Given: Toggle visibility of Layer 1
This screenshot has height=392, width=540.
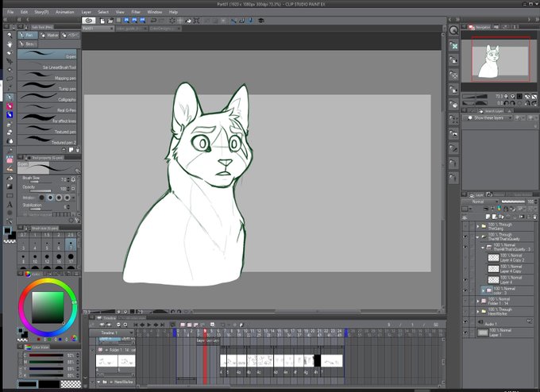Looking at the screenshot, I should pos(465,332).
